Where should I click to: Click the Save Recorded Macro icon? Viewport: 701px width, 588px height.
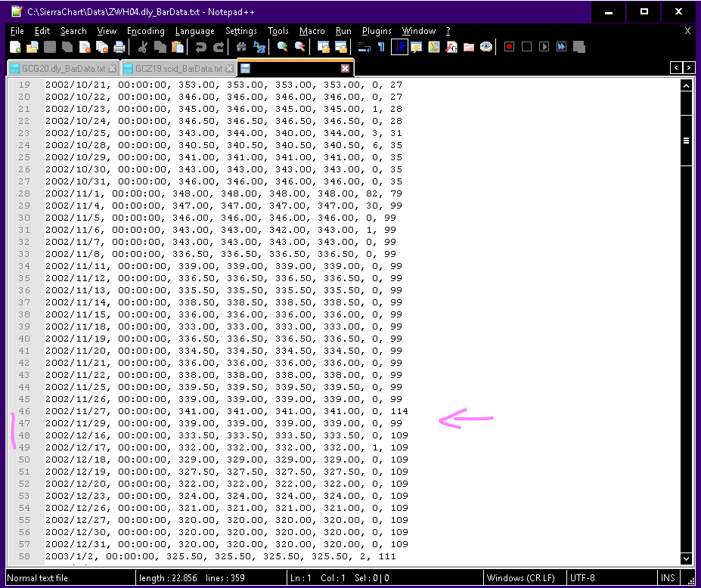point(579,47)
